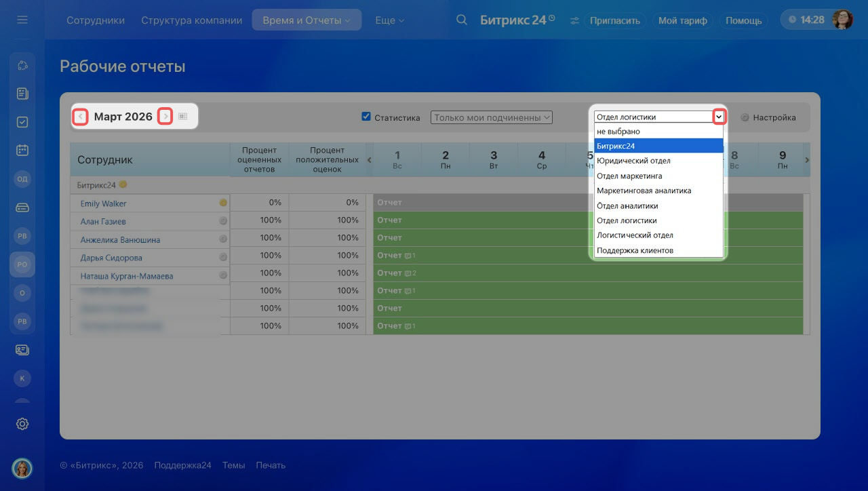Open the calendar icon in left sidebar
This screenshot has width=868, height=491.
point(22,150)
